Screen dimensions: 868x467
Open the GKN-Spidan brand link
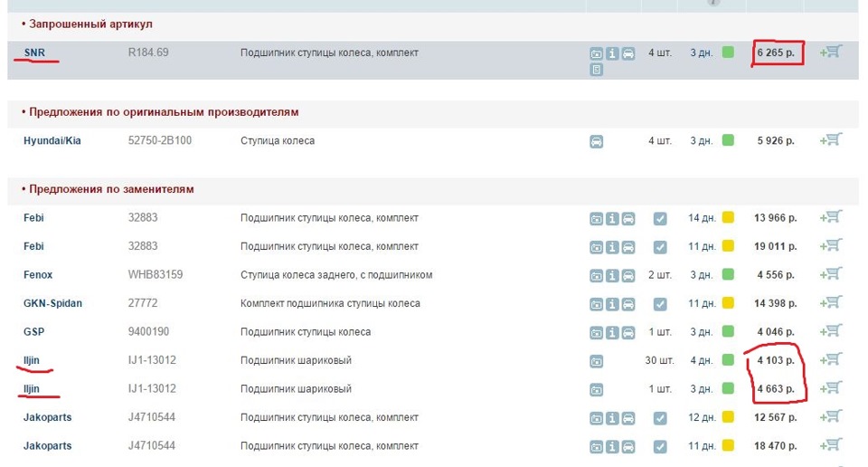52,303
